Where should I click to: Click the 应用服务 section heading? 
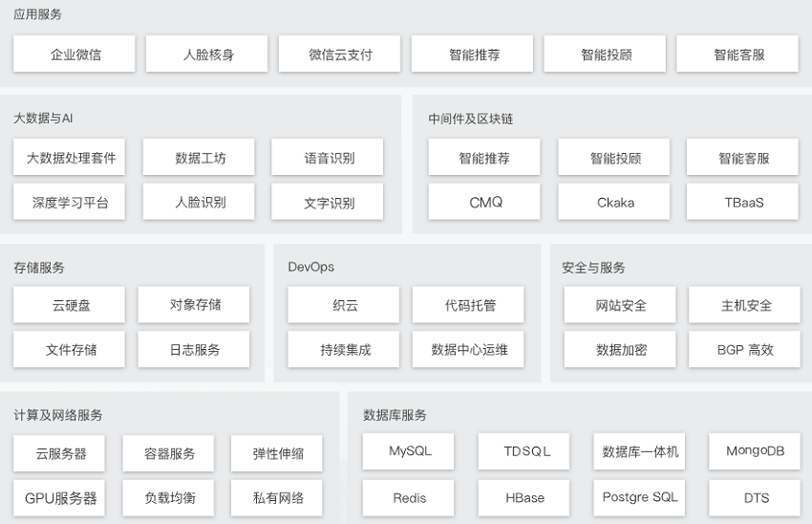pyautogui.click(x=37, y=14)
